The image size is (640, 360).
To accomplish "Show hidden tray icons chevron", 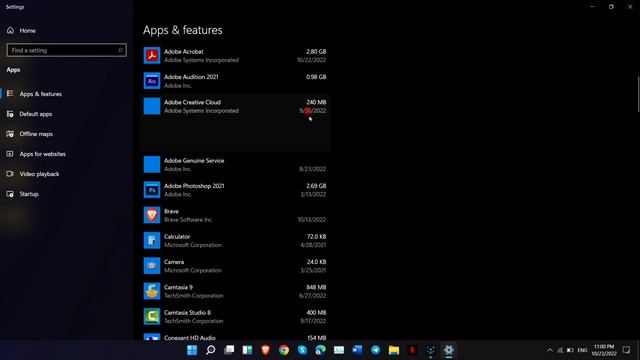I will 550,350.
